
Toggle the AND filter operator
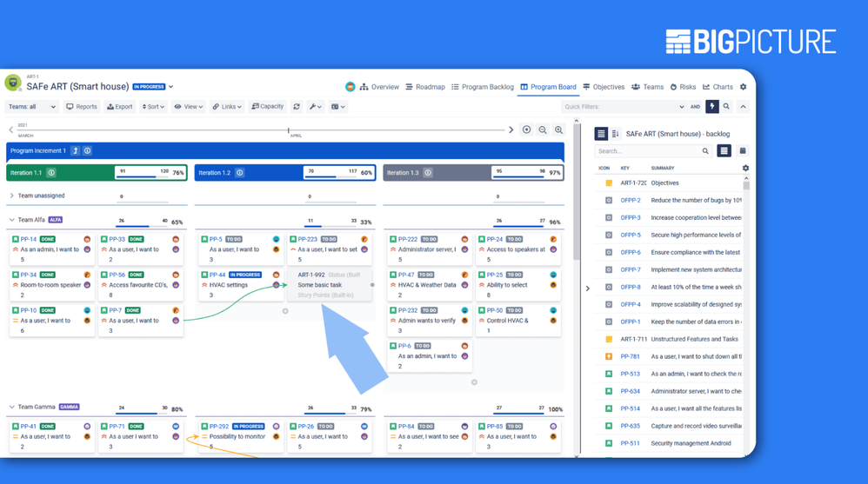coord(695,107)
